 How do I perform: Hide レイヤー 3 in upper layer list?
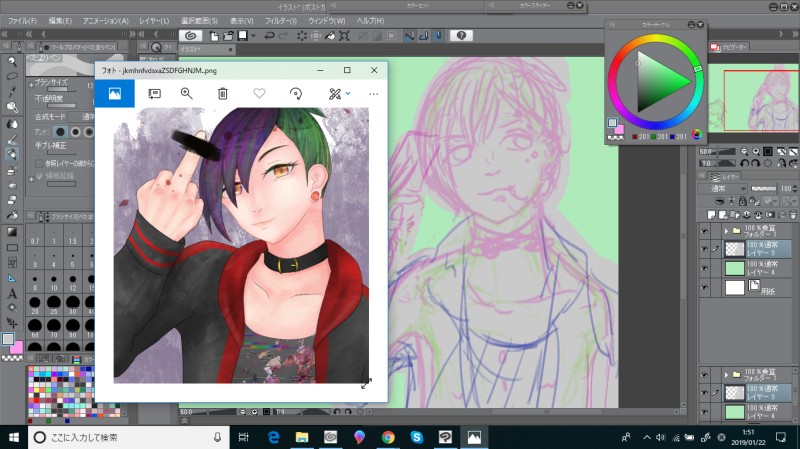pyautogui.click(x=705, y=249)
